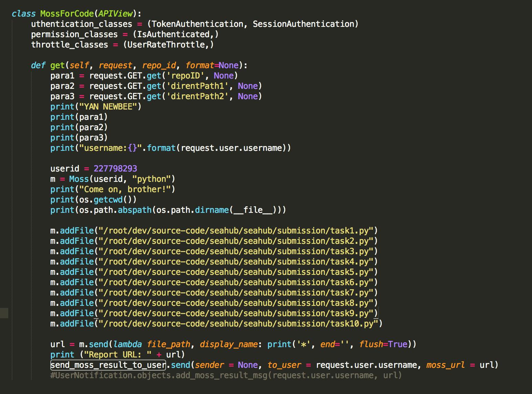Click the gutter marker beside the task9 line
The width and height of the screenshot is (532, 394).
tap(4, 313)
